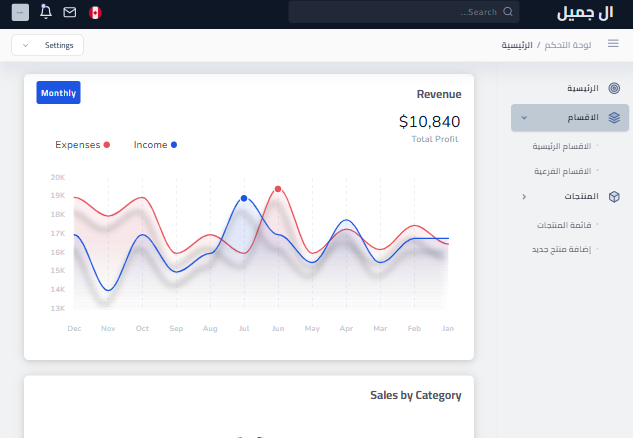This screenshot has width=633, height=438.
Task: Click لوحة التحكم breadcrumb link
Action: point(568,46)
